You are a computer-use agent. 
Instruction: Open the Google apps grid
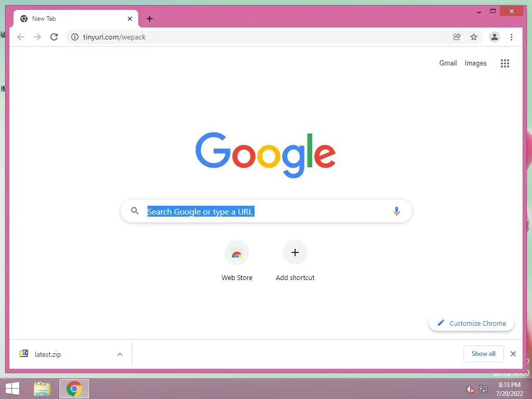pos(505,63)
